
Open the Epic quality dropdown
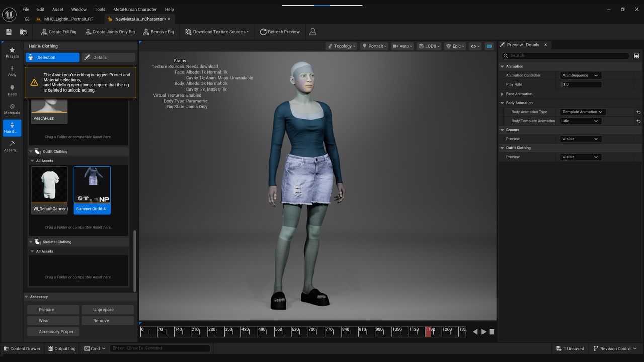pyautogui.click(x=455, y=46)
